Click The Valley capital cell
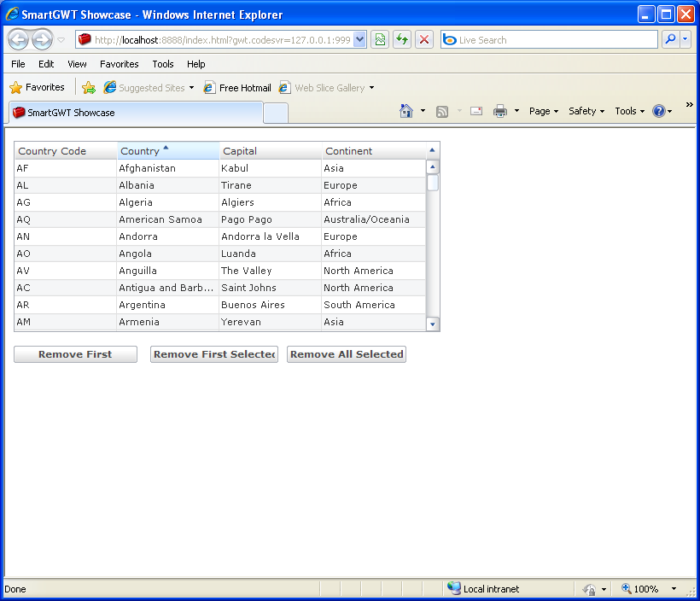This screenshot has width=700, height=601. [x=270, y=271]
